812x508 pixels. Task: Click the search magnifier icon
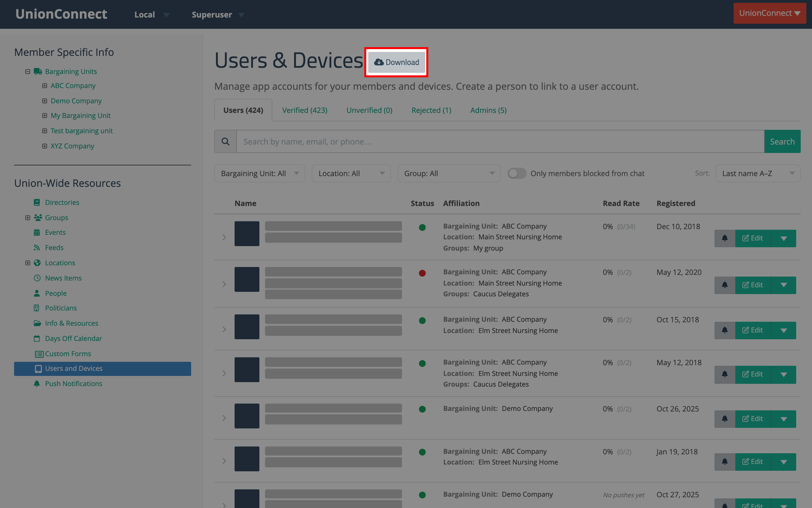[x=226, y=141]
